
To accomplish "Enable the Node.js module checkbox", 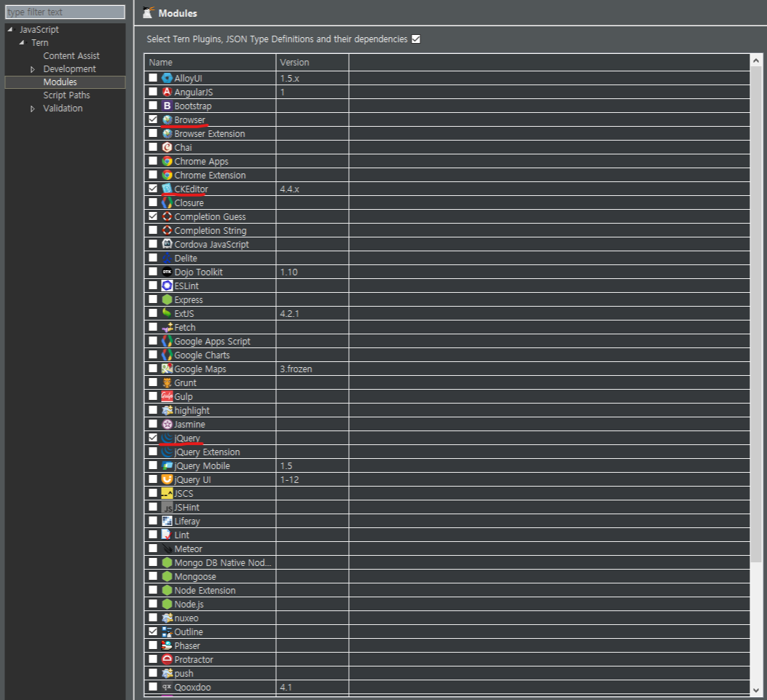I will [x=153, y=604].
